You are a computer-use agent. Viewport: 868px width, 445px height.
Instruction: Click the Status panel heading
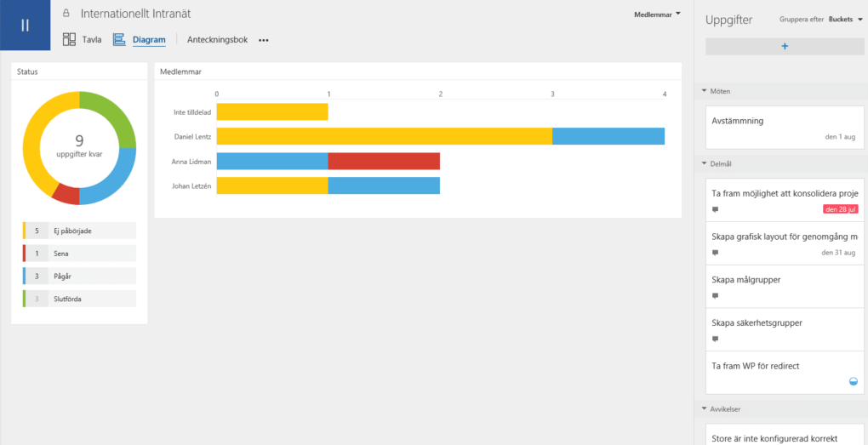tap(27, 72)
